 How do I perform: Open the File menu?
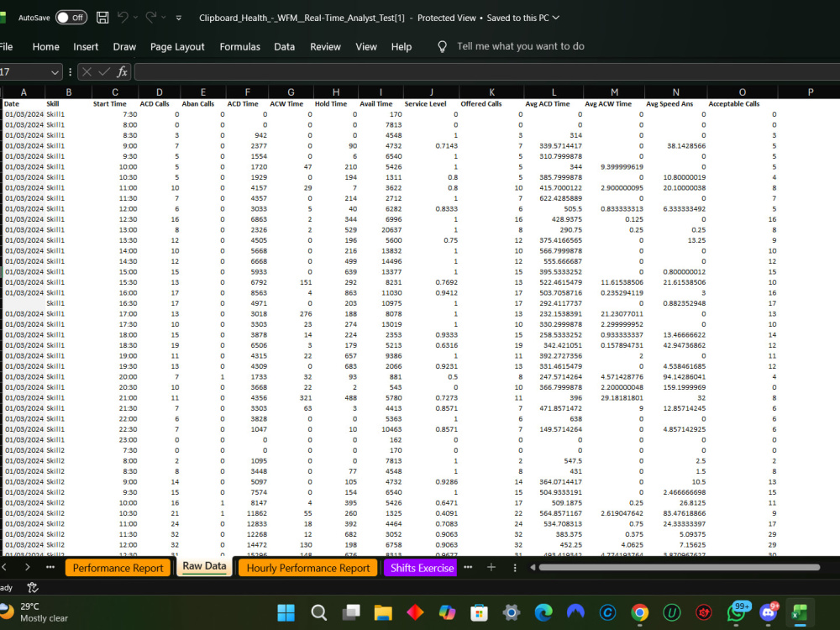6,46
